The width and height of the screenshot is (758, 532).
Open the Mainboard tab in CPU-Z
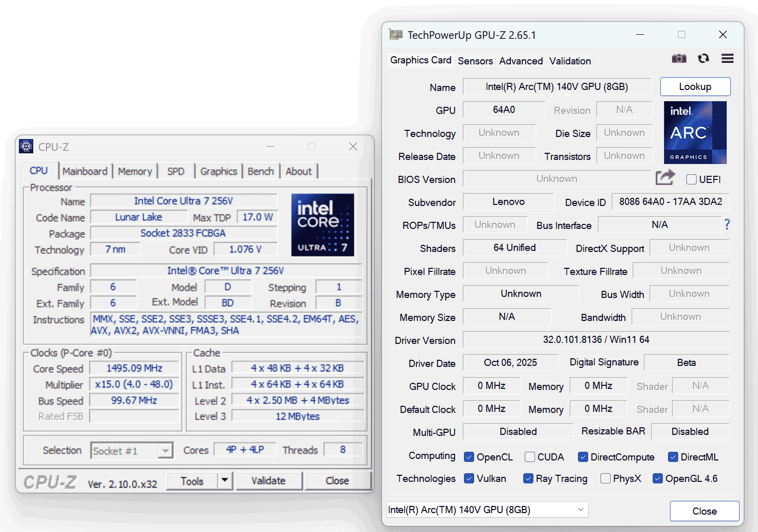(85, 171)
